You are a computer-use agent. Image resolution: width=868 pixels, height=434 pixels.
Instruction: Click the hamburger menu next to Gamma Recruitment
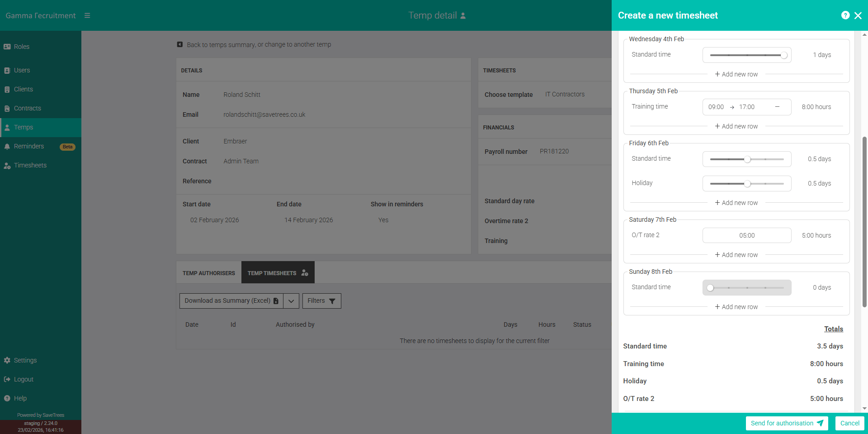click(x=87, y=15)
